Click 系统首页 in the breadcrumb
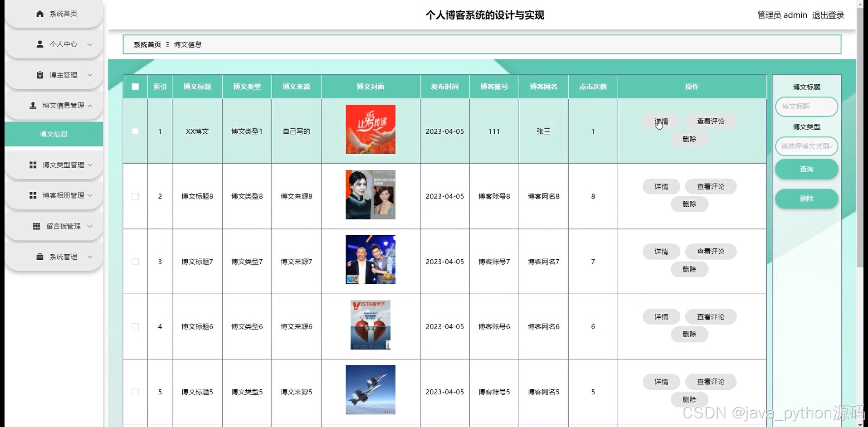Viewport: 868px width, 427px height. (147, 44)
